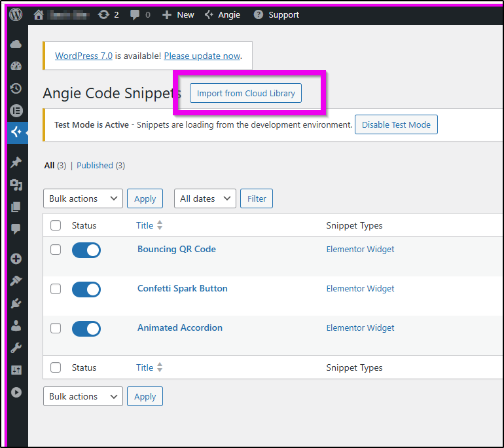This screenshot has width=504, height=448.
Task: Sort using footer Title sort arrows
Action: pyautogui.click(x=160, y=367)
